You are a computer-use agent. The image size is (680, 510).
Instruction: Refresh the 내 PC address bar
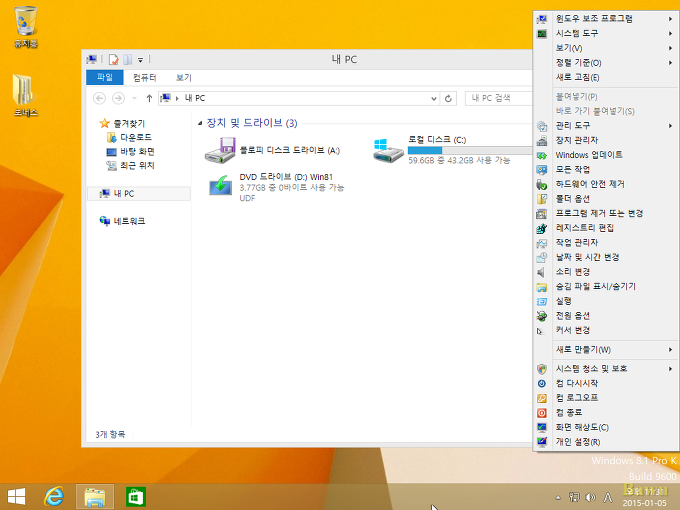coord(448,98)
